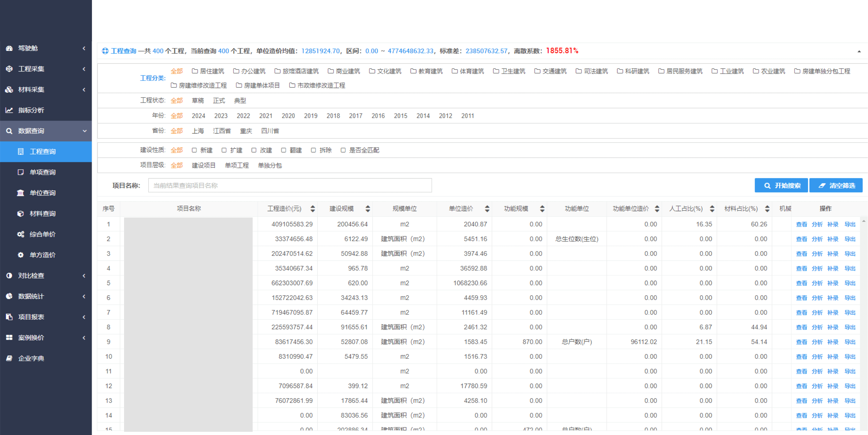Click the 材料查询 cube icon

pyautogui.click(x=21, y=213)
